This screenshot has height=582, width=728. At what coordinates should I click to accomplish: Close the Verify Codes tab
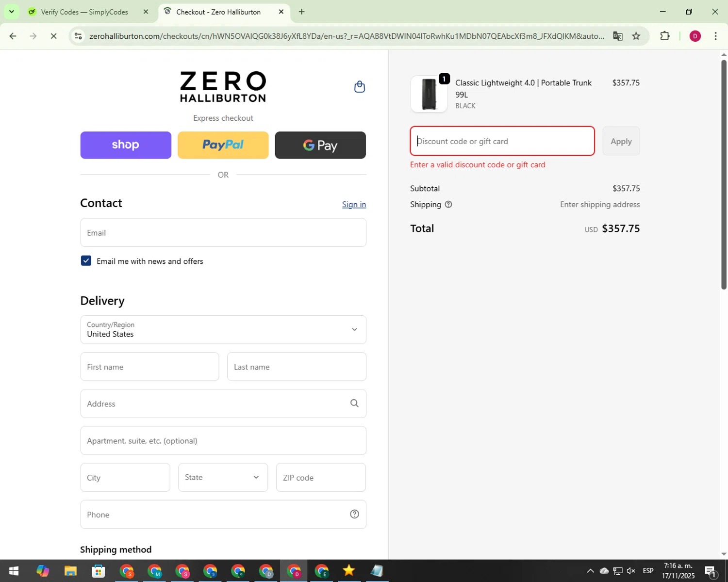tap(146, 12)
